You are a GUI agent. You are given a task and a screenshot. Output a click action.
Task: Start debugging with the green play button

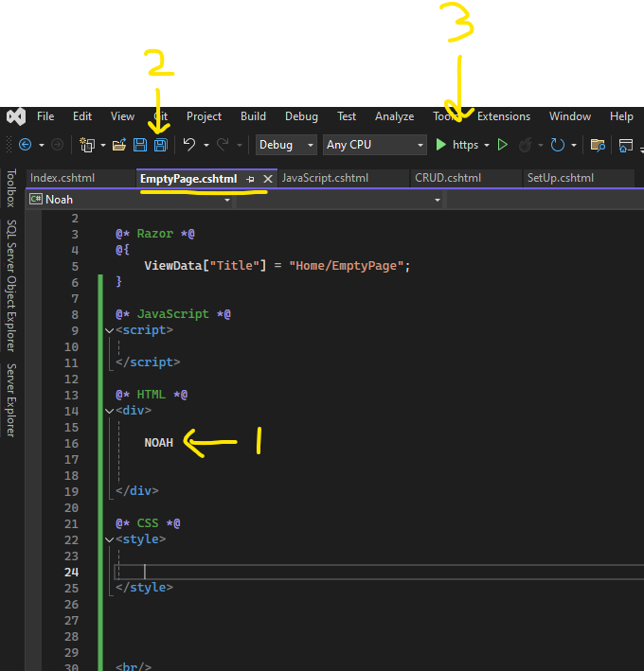[440, 145]
